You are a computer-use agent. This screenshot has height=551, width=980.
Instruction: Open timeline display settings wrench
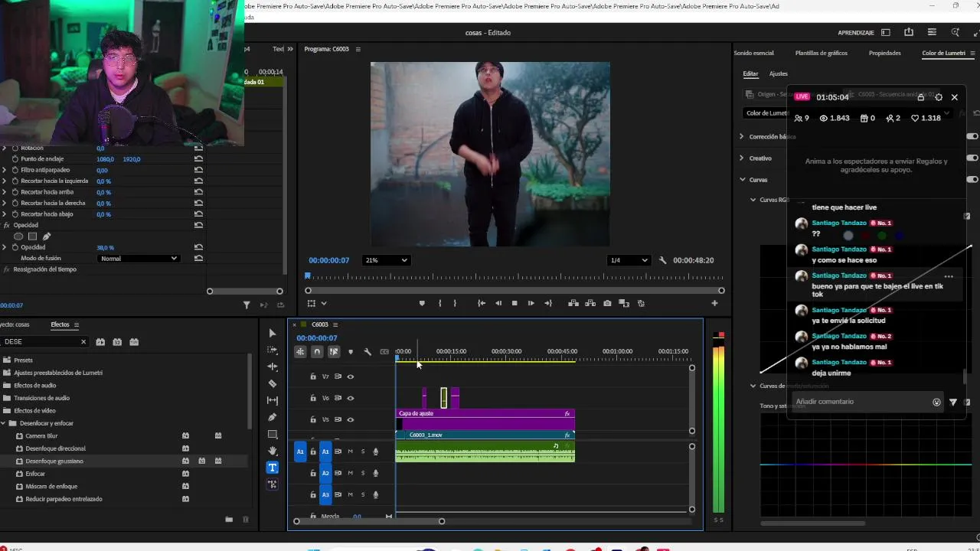[x=367, y=352]
